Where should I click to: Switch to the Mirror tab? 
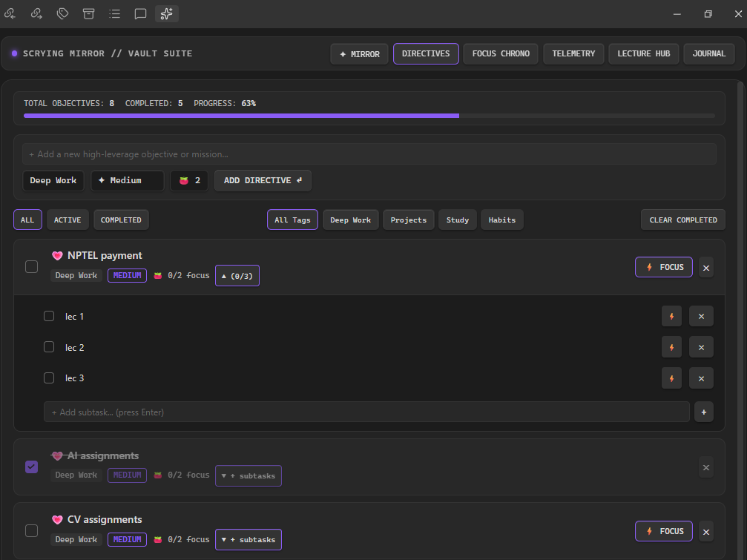tap(360, 54)
